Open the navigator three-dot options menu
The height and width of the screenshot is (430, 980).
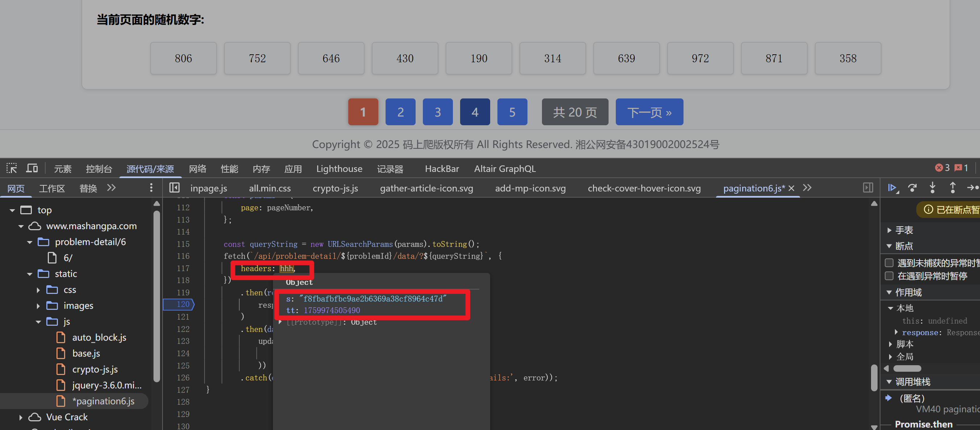click(x=151, y=188)
